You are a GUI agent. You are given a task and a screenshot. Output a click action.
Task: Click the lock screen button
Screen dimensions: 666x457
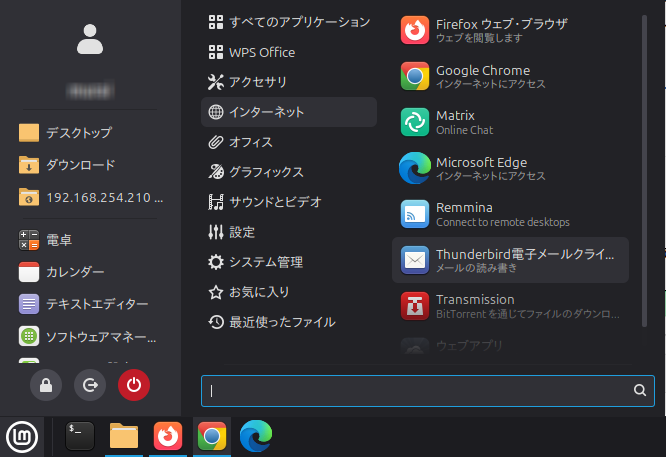[x=46, y=385]
